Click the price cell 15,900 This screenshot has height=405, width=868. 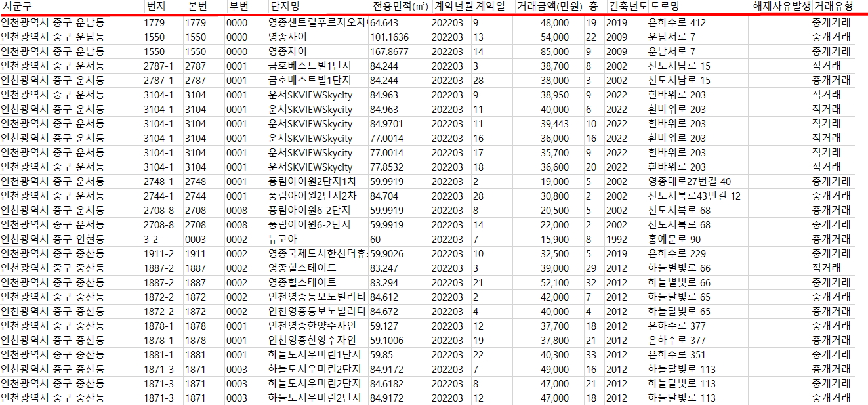(x=555, y=240)
